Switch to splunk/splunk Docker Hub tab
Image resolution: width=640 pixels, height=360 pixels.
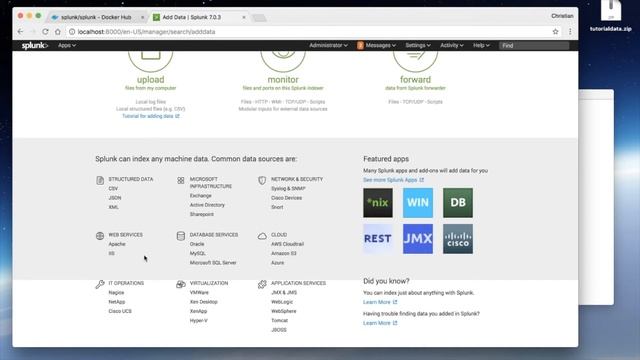96,17
